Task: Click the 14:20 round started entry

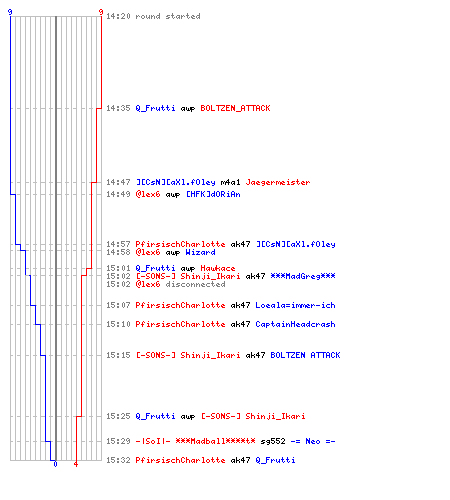Action: point(153,16)
